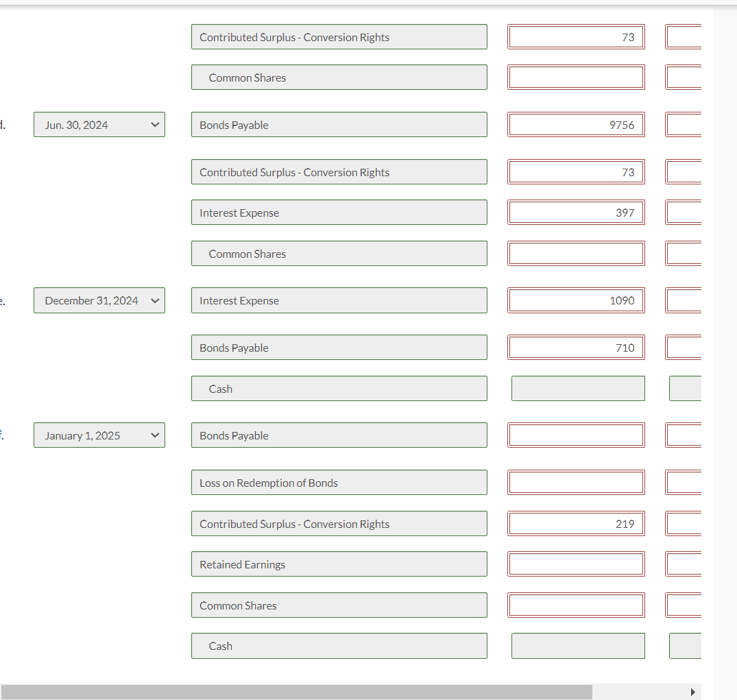Click the debit field showing 9756

[x=576, y=124]
